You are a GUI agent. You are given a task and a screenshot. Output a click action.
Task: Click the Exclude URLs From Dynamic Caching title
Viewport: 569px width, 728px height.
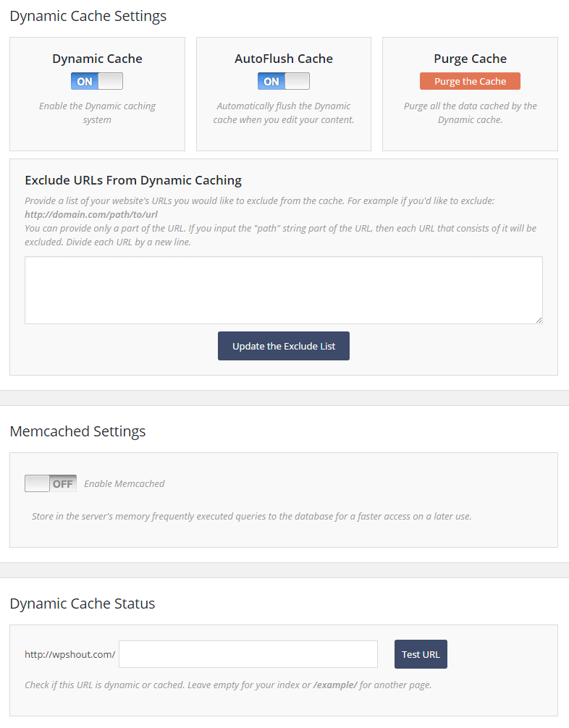click(133, 180)
